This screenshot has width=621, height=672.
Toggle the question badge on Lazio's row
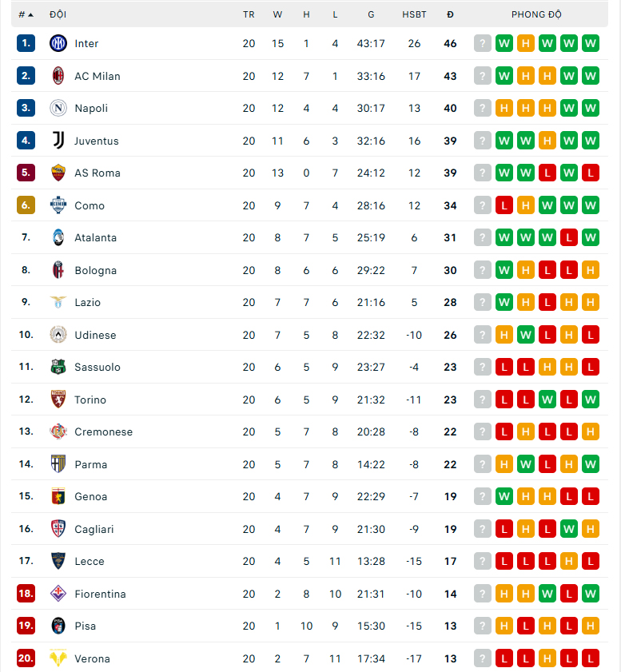pyautogui.click(x=483, y=302)
